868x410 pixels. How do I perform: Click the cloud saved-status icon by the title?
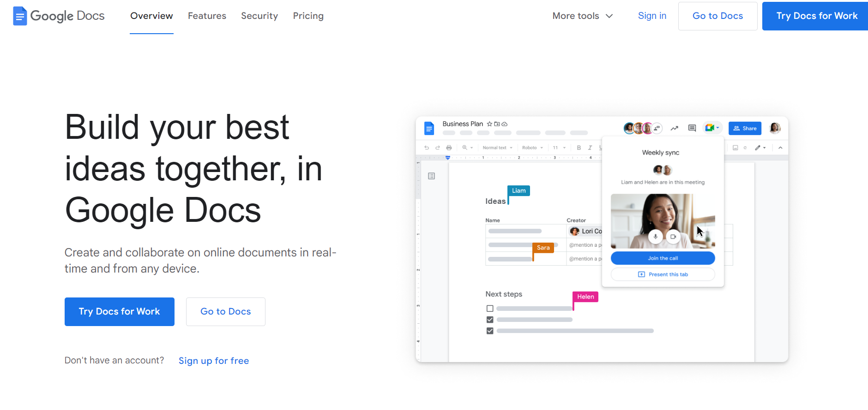coord(505,124)
